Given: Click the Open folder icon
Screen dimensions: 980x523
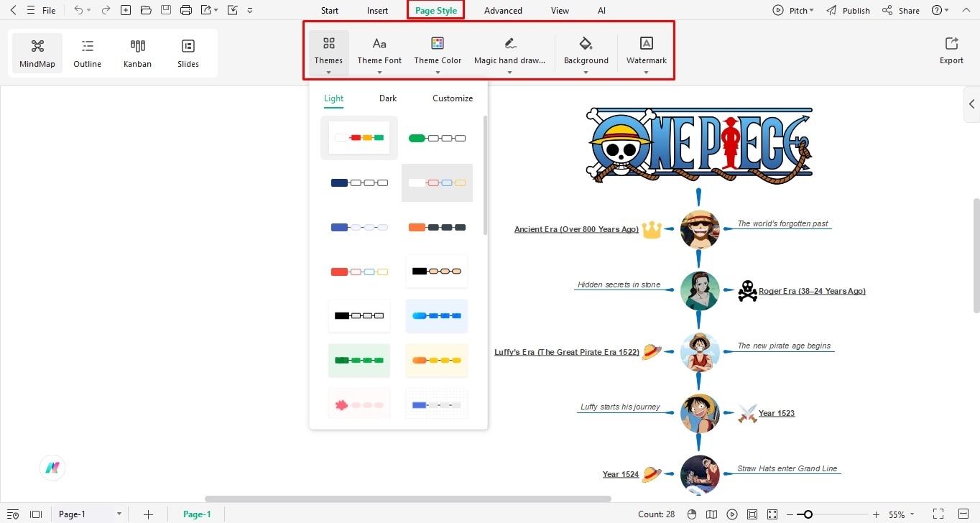Looking at the screenshot, I should [146, 11].
